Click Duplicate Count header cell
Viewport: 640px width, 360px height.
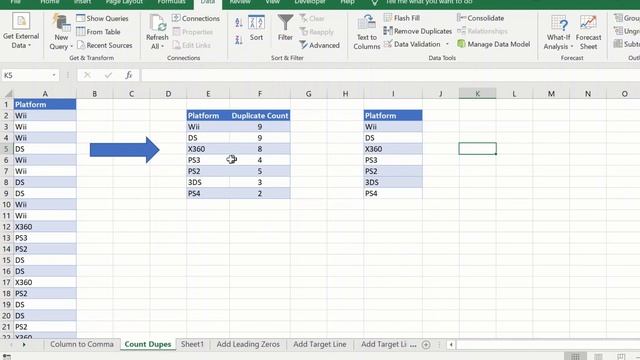(x=260, y=116)
